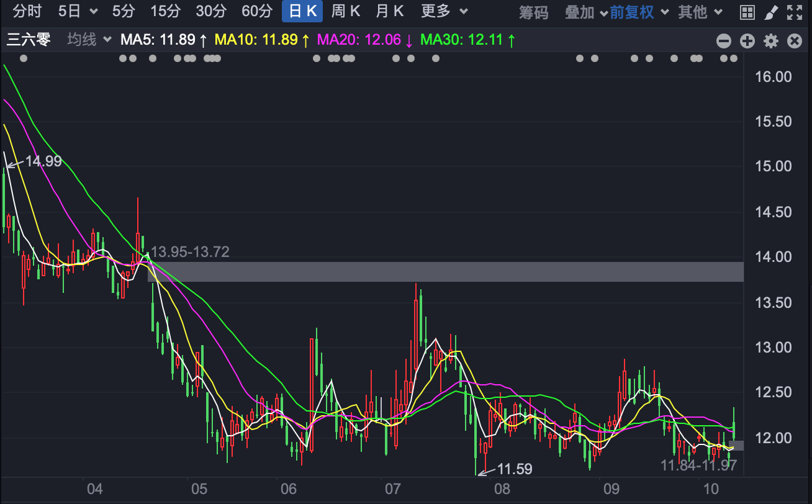Switch to the 月K monthly chart tab

coord(389,12)
